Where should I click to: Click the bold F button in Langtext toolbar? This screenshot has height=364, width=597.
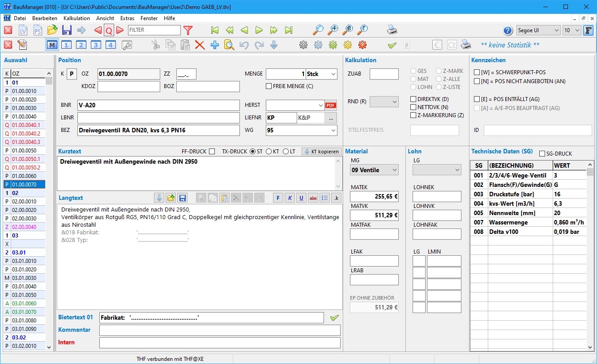278,198
